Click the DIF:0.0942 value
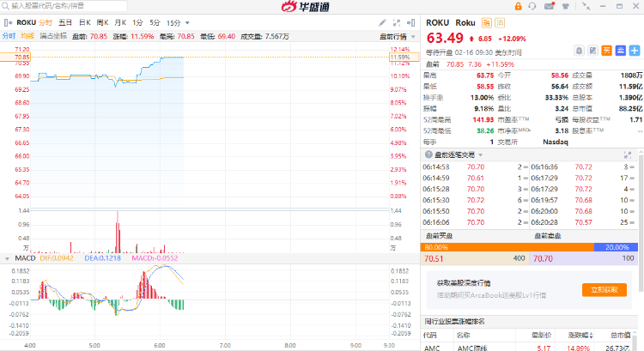This screenshot has height=351, width=644. pyautogui.click(x=57, y=258)
